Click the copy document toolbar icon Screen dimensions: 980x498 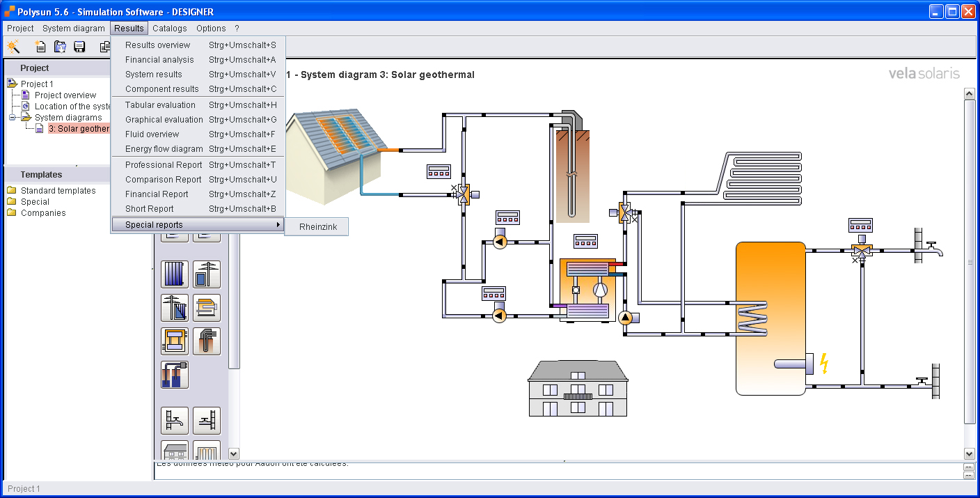point(104,46)
